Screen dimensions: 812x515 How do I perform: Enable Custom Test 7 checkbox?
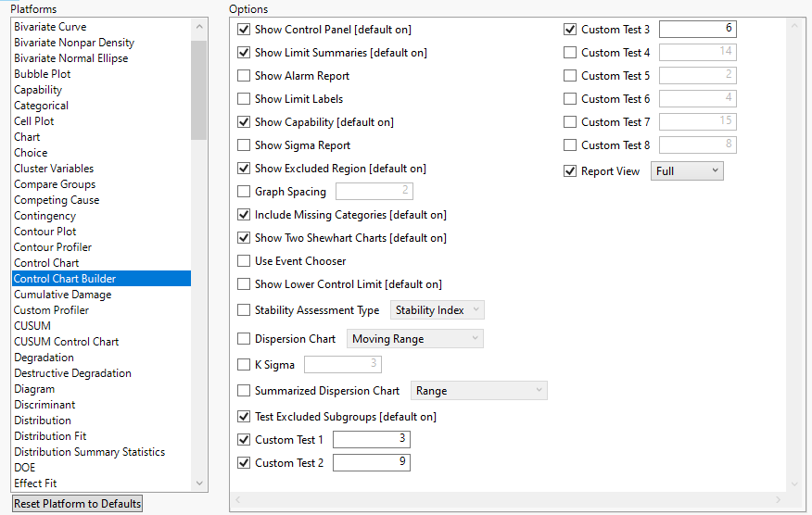pyautogui.click(x=570, y=122)
